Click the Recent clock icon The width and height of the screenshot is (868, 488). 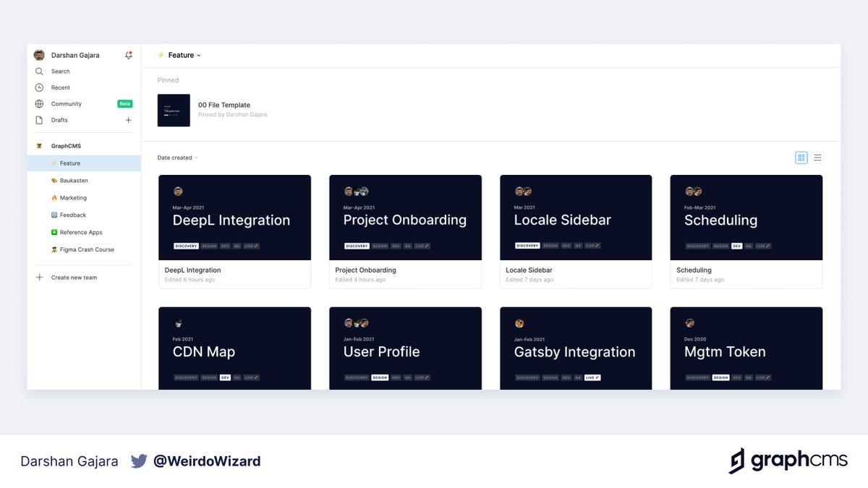[39, 87]
